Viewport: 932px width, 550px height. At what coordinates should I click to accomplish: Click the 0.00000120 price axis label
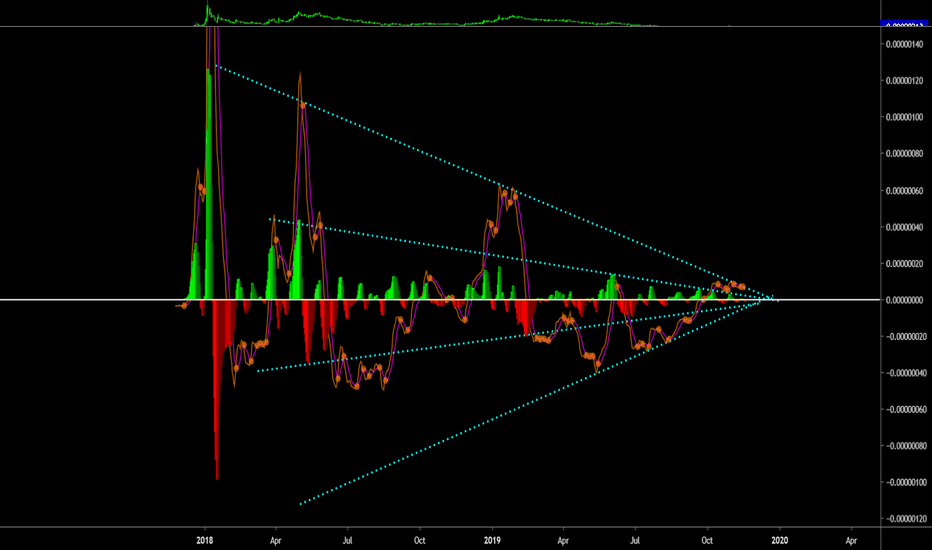click(905, 80)
